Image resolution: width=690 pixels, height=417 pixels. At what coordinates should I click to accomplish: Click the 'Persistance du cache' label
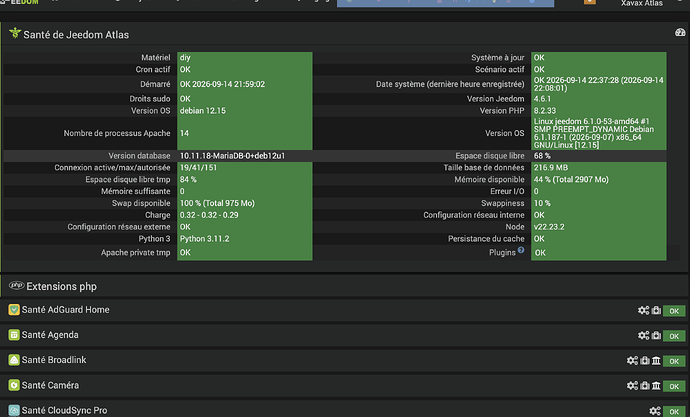point(486,239)
